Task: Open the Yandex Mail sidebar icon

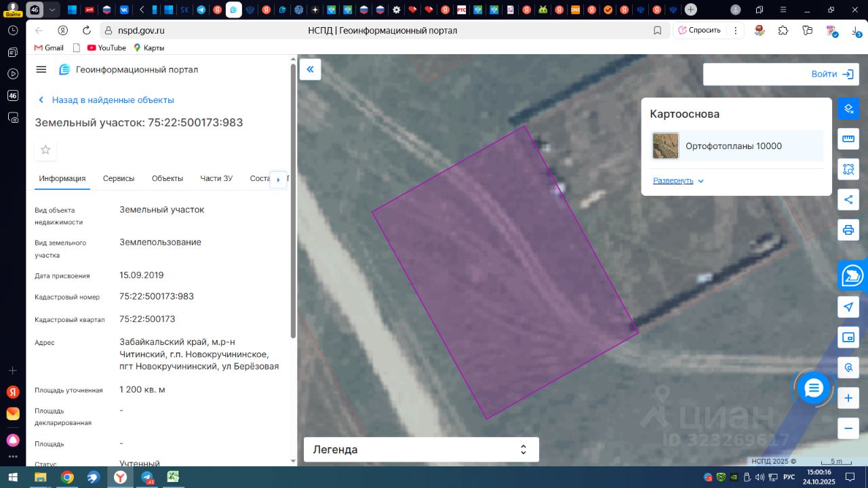Action: click(13, 413)
